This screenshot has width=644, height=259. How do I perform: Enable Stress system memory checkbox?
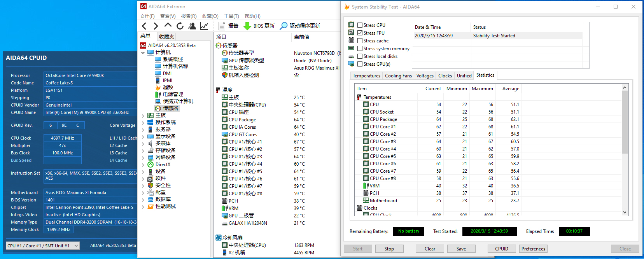(x=360, y=49)
